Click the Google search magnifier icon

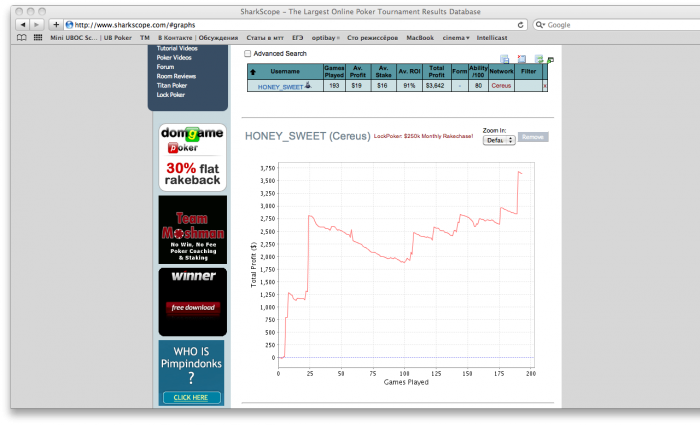540,25
